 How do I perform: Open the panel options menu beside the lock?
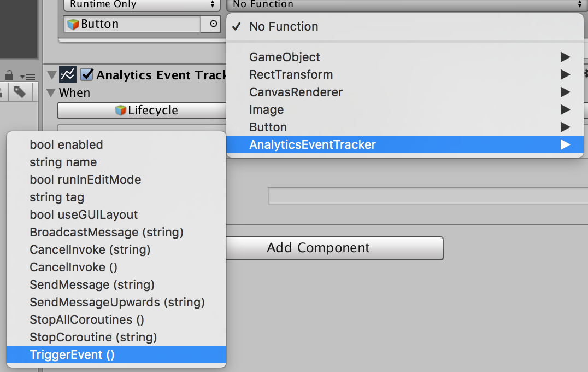coord(27,77)
